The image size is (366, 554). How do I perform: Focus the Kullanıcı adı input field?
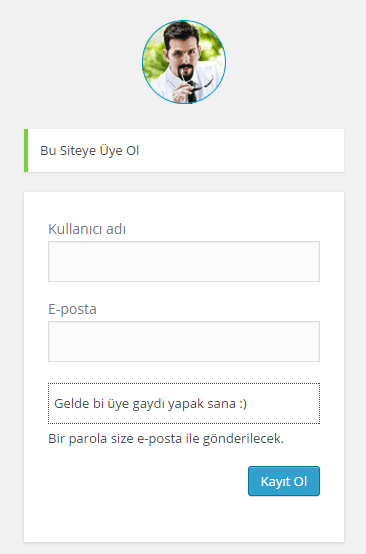pos(184,261)
